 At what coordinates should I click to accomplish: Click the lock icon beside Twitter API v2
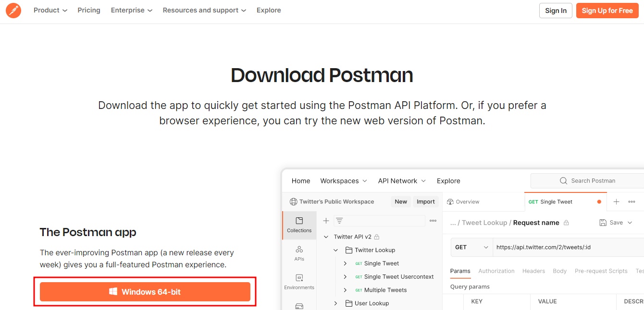(377, 237)
